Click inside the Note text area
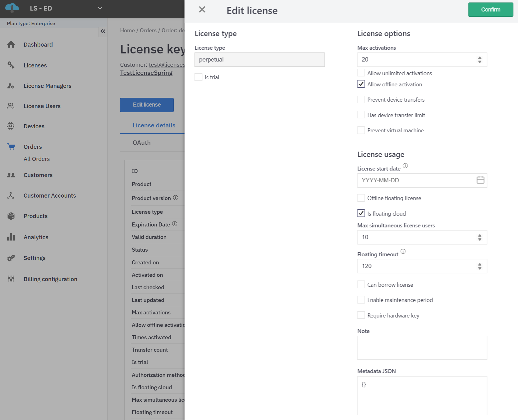The width and height of the screenshot is (518, 420). pos(422,348)
